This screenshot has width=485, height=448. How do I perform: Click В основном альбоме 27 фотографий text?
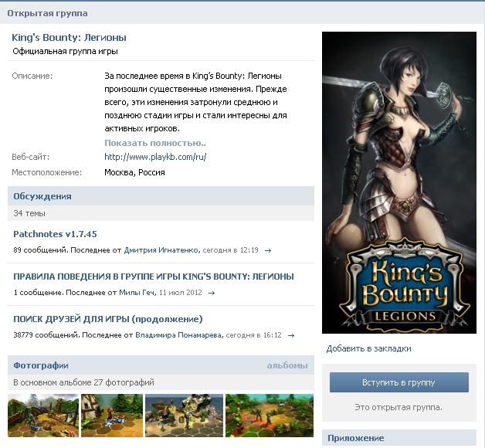click(84, 382)
